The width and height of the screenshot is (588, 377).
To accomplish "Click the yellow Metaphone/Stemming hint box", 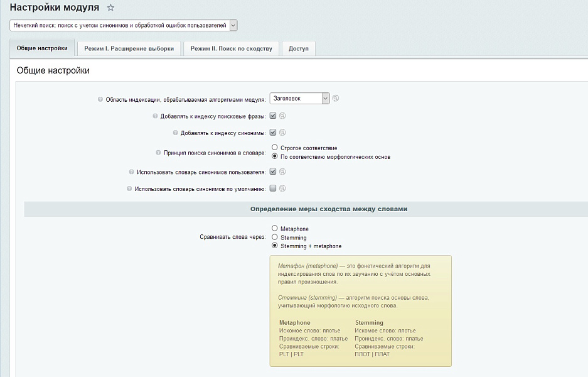I will click(x=360, y=310).
